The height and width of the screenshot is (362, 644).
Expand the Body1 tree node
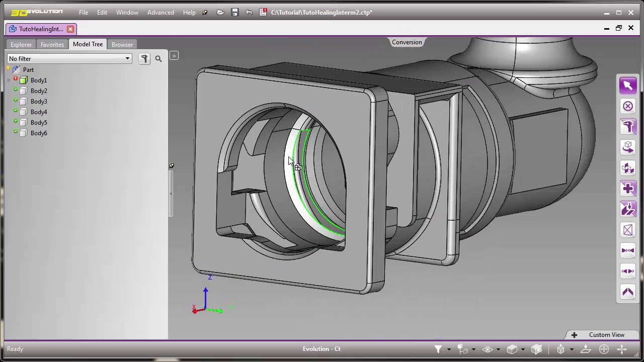(x=9, y=80)
